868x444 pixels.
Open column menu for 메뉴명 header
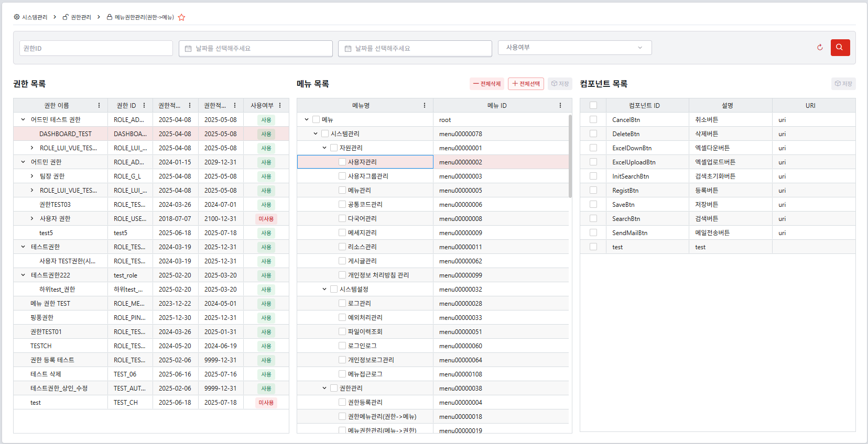click(425, 105)
